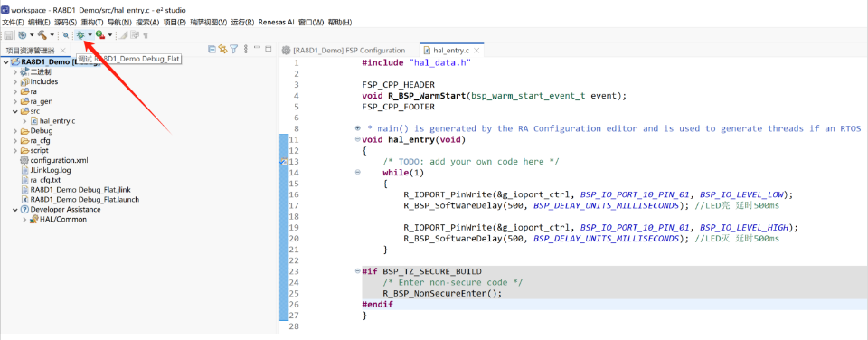This screenshot has height=340, width=868.
Task: Click the Collapse All icon in project explorer
Action: pos(212,50)
